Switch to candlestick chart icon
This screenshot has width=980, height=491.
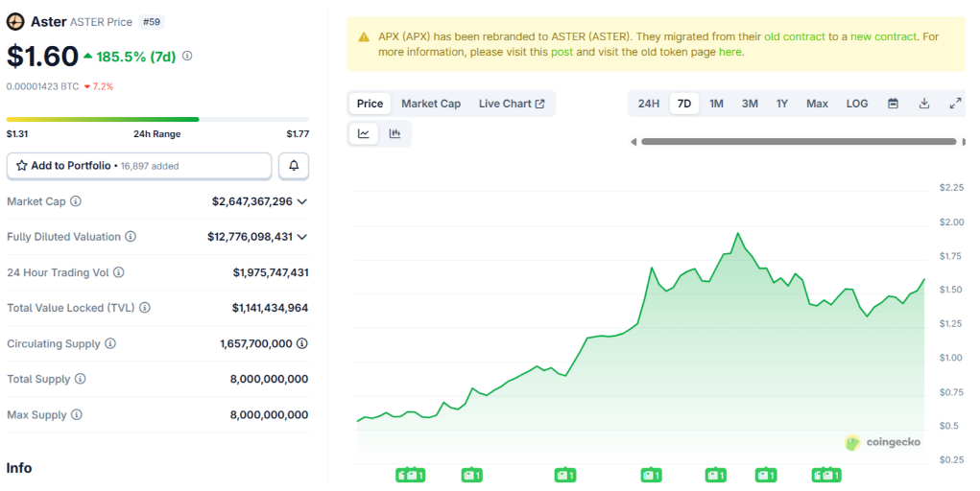click(394, 134)
